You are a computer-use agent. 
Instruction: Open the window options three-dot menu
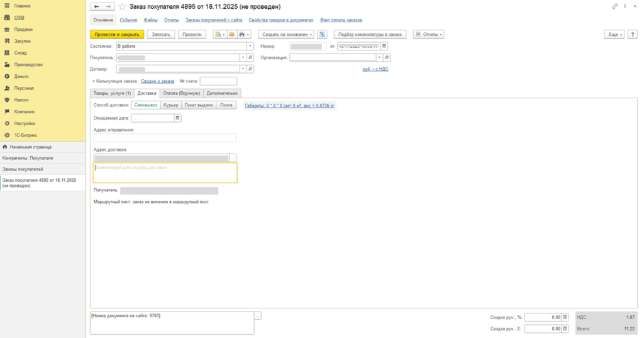click(625, 6)
